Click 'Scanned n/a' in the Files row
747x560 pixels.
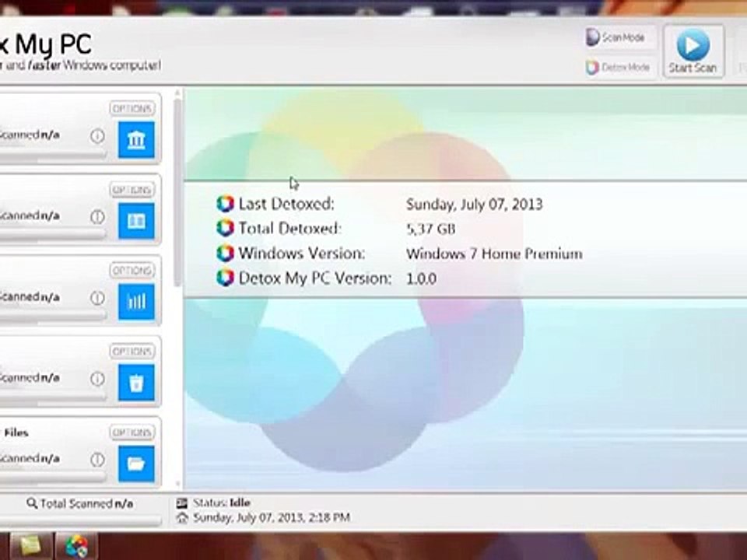click(x=30, y=459)
